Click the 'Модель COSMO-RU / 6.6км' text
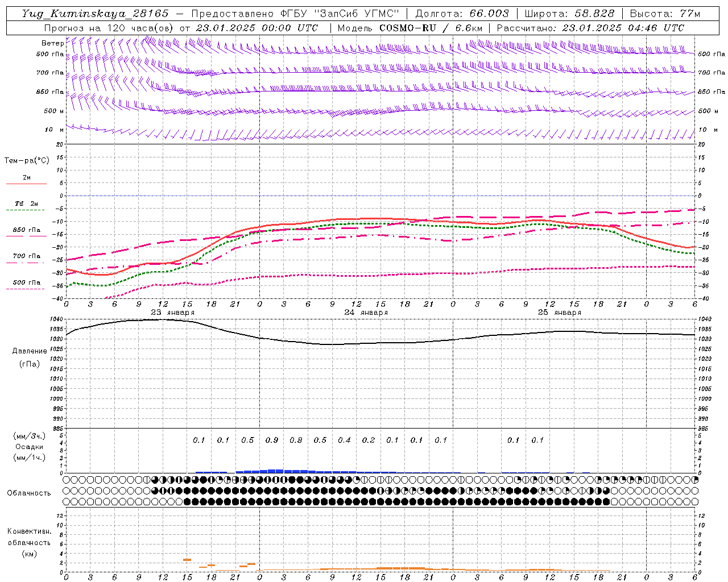 pyautogui.click(x=409, y=28)
